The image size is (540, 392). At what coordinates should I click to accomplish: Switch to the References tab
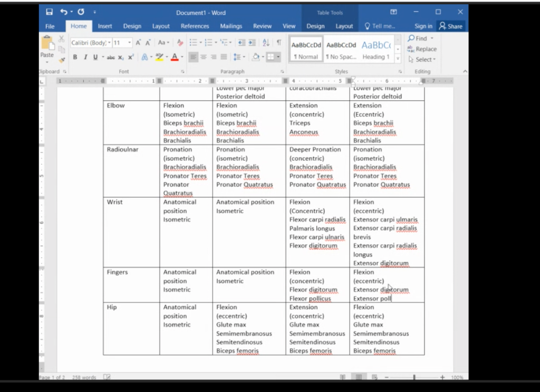click(x=195, y=26)
